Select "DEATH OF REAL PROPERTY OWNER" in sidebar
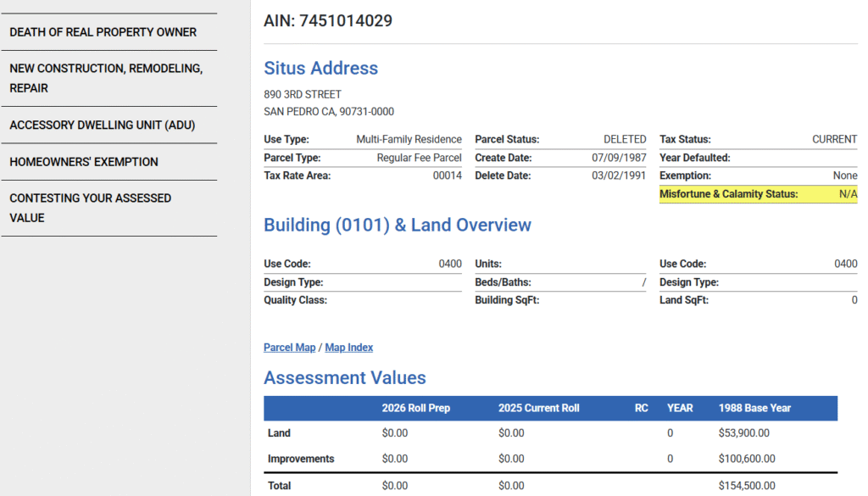The height and width of the screenshot is (496, 868). coord(103,31)
